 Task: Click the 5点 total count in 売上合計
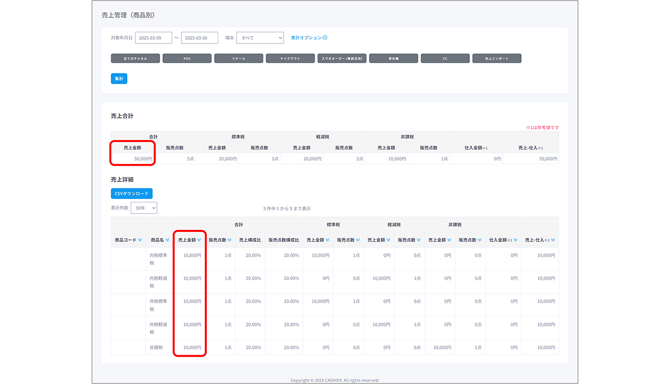191,159
